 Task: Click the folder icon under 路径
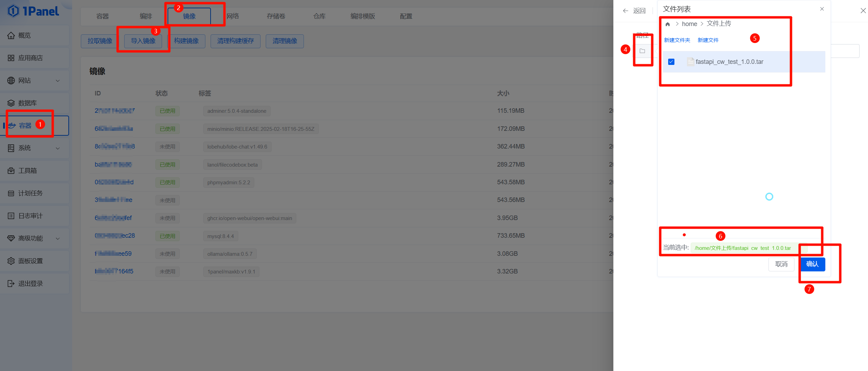pyautogui.click(x=643, y=51)
